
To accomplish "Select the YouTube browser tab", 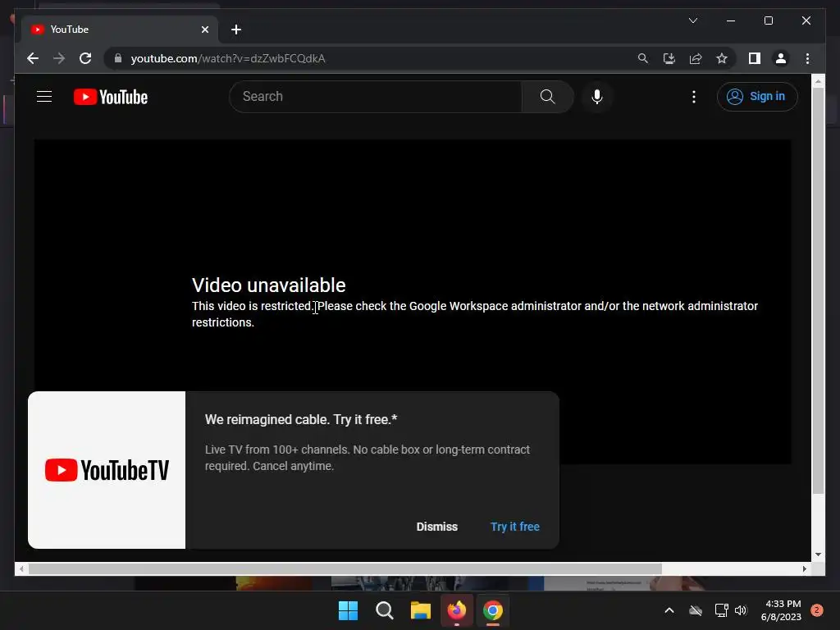I will pos(120,30).
